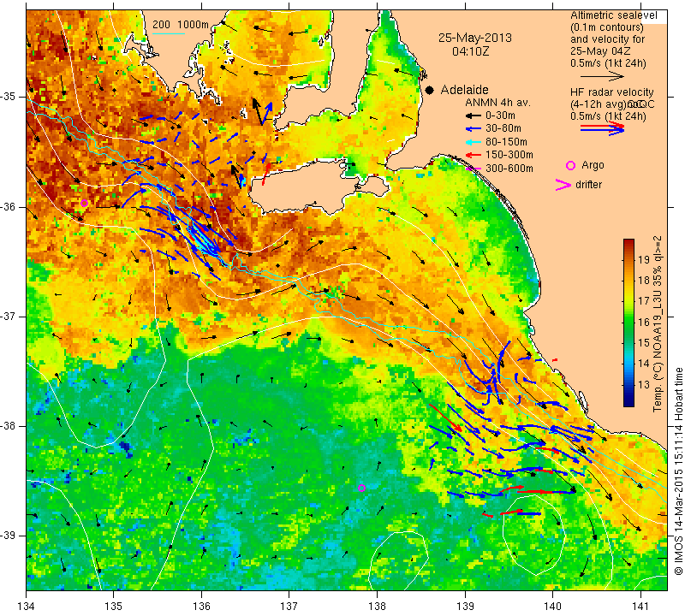Screen dimensions: 685x616
Task: Click the magenta Argo circle in the legend
Action: point(570,165)
